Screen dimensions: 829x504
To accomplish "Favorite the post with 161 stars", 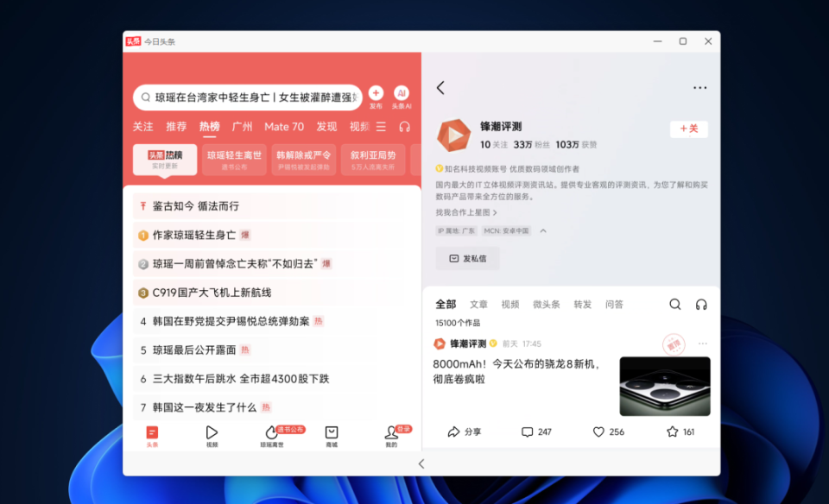I will pos(680,432).
